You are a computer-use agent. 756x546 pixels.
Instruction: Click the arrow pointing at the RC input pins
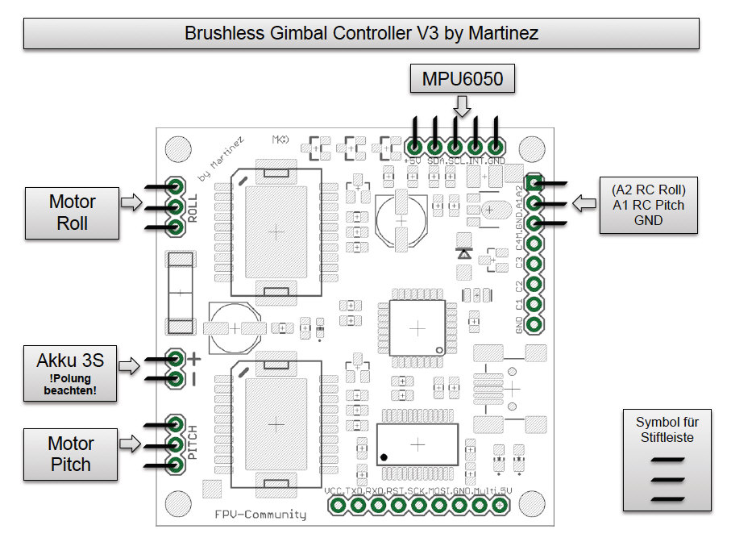584,203
